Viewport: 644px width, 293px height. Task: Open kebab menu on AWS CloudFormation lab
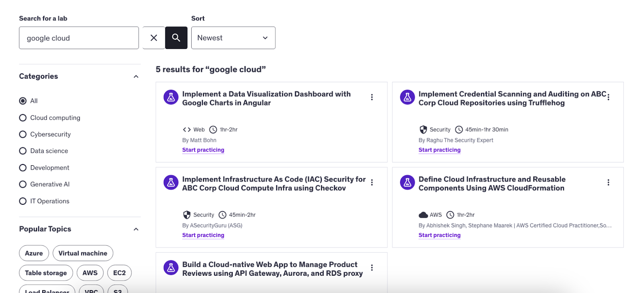608,183
